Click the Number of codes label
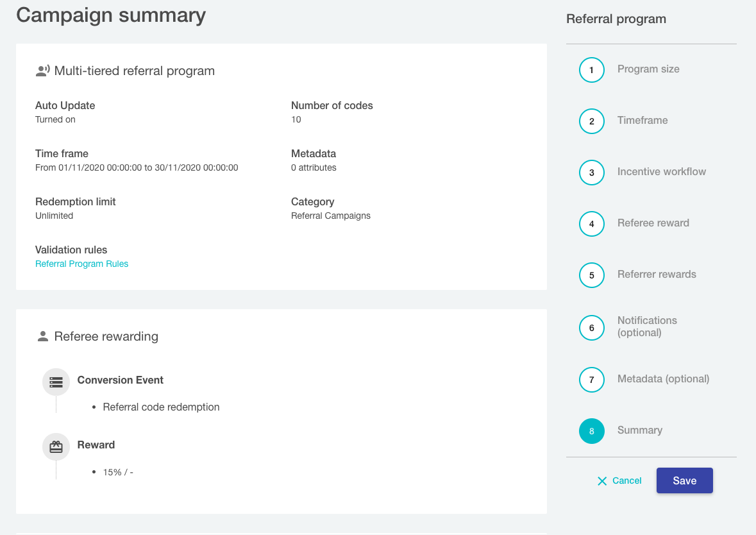The width and height of the screenshot is (756, 535). (x=332, y=106)
